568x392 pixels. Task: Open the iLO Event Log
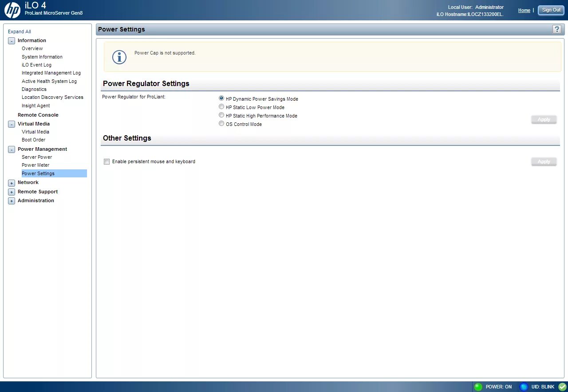click(x=36, y=65)
